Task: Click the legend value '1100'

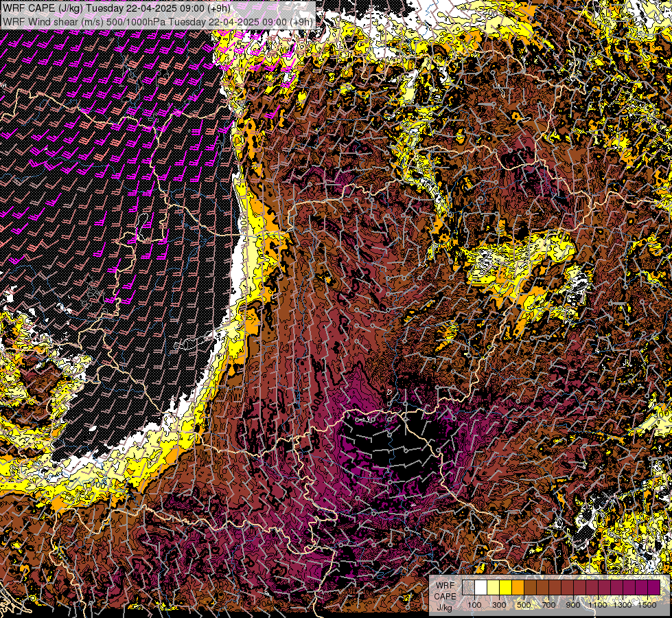Action: tap(598, 605)
